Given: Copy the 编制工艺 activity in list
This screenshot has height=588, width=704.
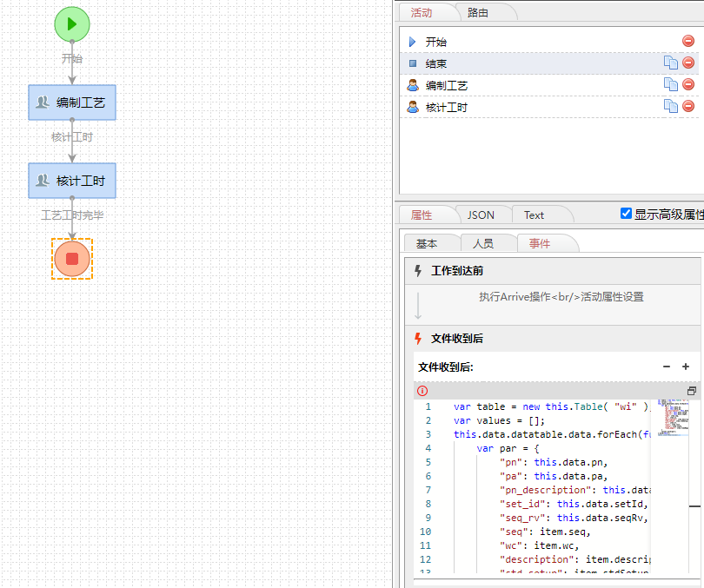Looking at the screenshot, I should pyautogui.click(x=670, y=84).
